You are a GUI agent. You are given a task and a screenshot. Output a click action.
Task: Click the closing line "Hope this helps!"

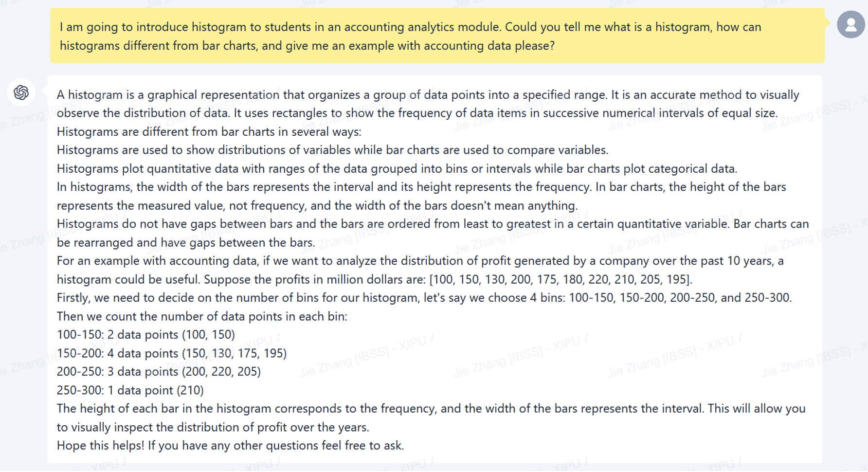[x=230, y=446]
